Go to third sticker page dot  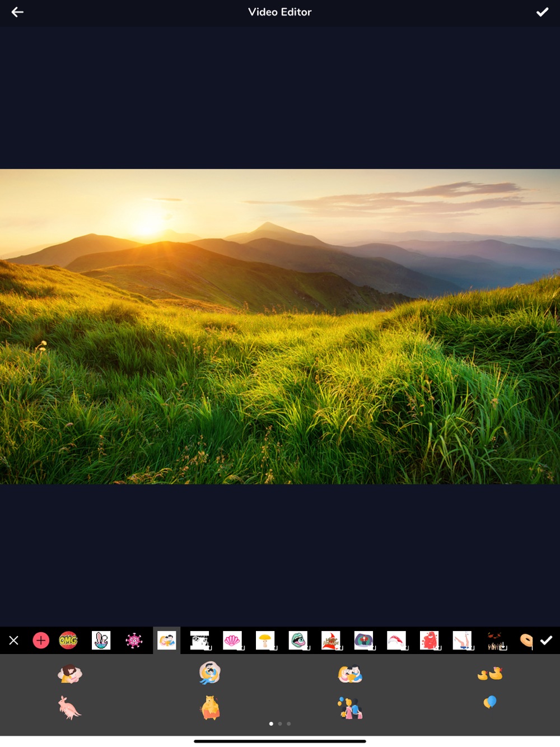(289, 723)
